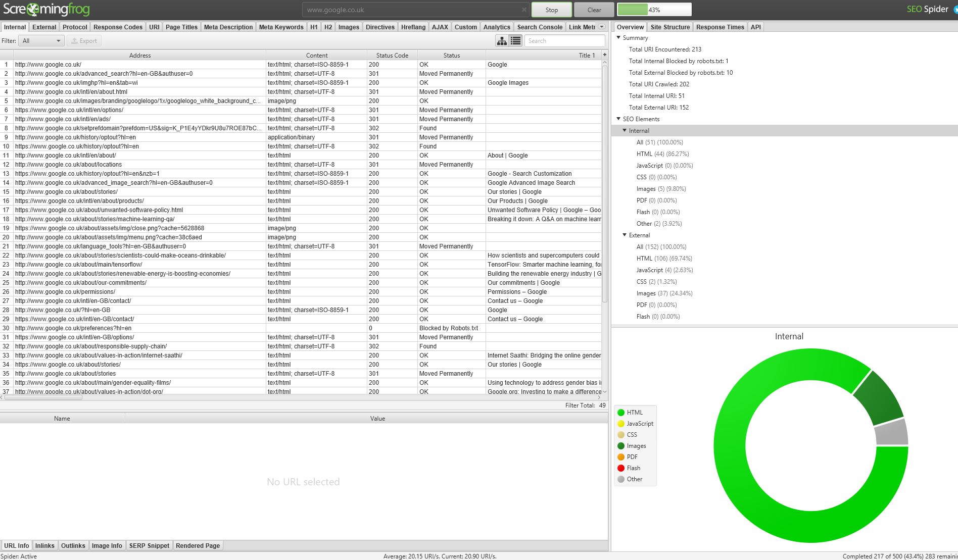Collapse the External tree node in Overview

click(x=625, y=235)
